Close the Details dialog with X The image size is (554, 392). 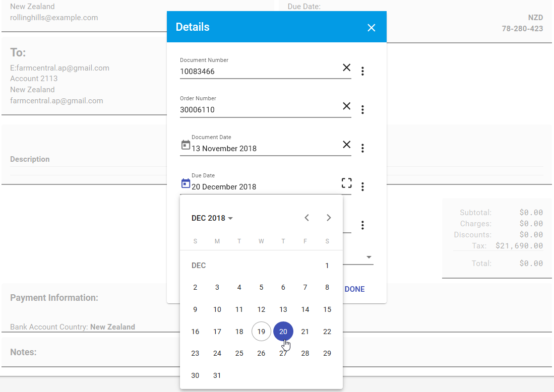click(x=372, y=28)
